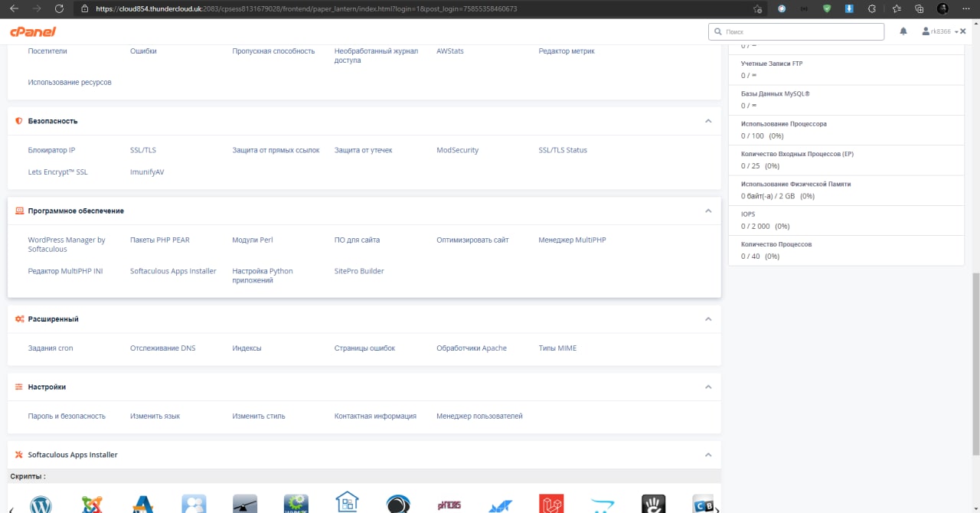Image resolution: width=980 pixels, height=513 pixels.
Task: Open WordPress Manager by Softaculous
Action: [67, 244]
